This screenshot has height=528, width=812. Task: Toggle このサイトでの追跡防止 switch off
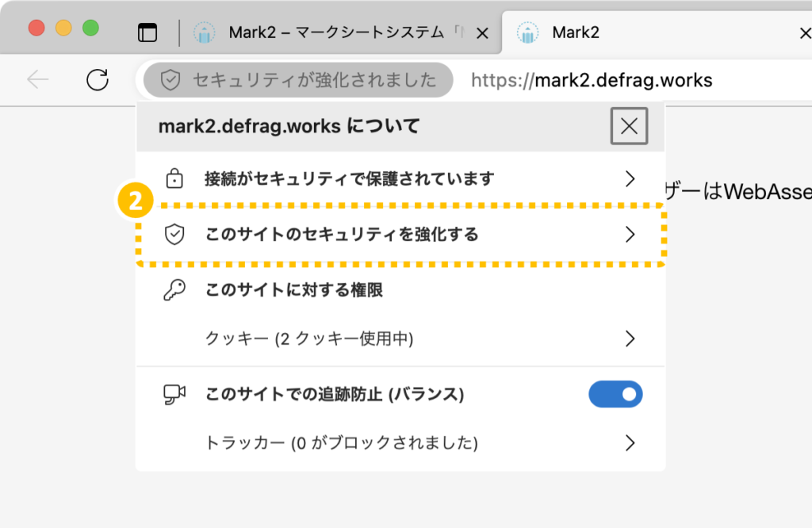pos(615,395)
